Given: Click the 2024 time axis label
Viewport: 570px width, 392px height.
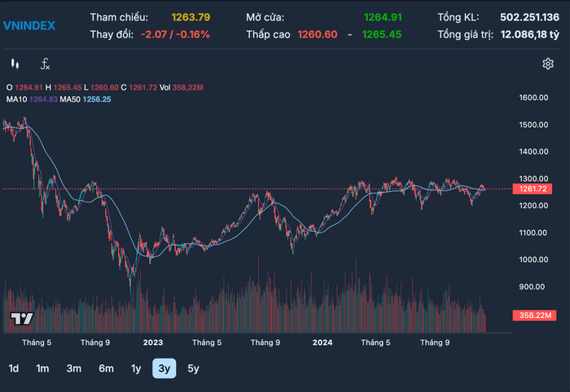Looking at the screenshot, I should (322, 342).
